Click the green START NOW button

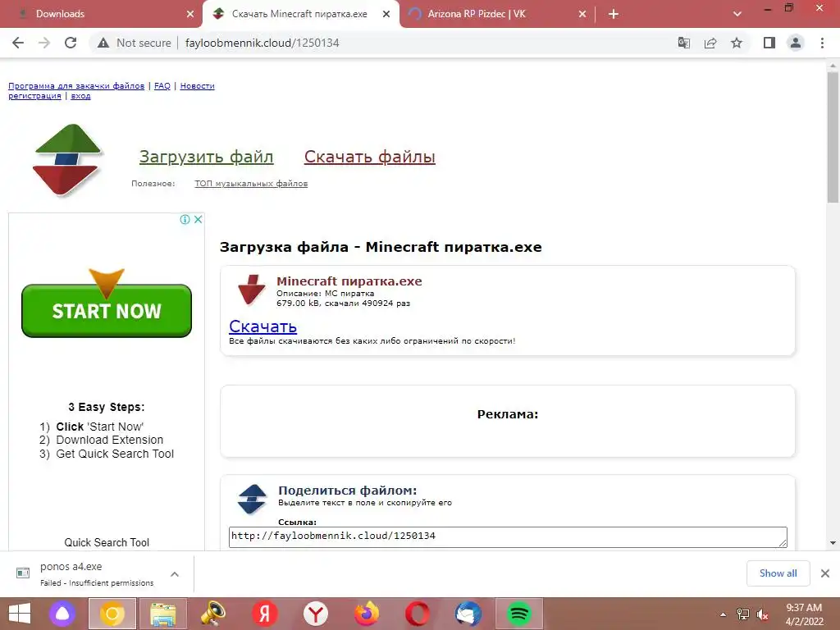[107, 311]
